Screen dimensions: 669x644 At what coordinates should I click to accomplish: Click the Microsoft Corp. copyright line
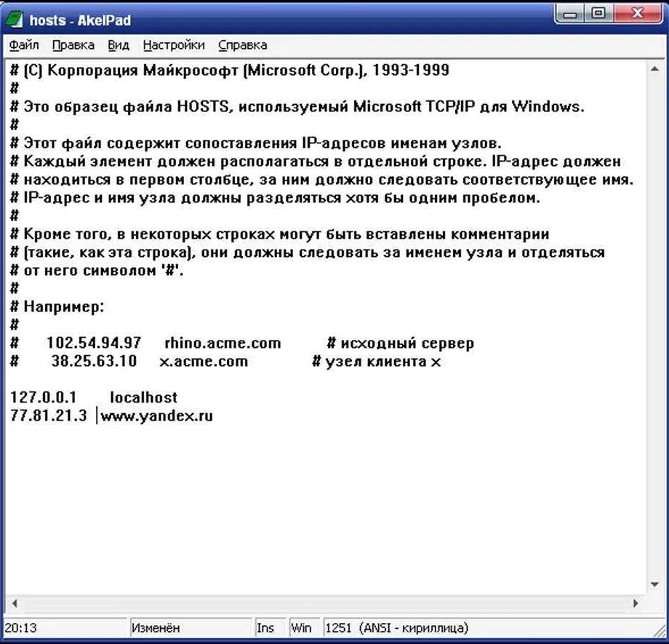pyautogui.click(x=229, y=70)
